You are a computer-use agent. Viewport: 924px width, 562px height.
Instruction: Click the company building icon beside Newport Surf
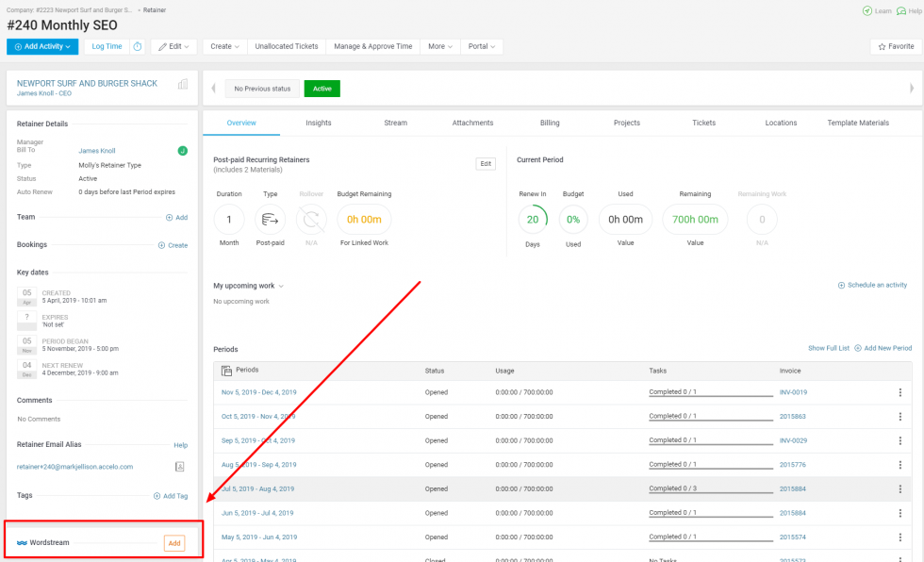(183, 85)
